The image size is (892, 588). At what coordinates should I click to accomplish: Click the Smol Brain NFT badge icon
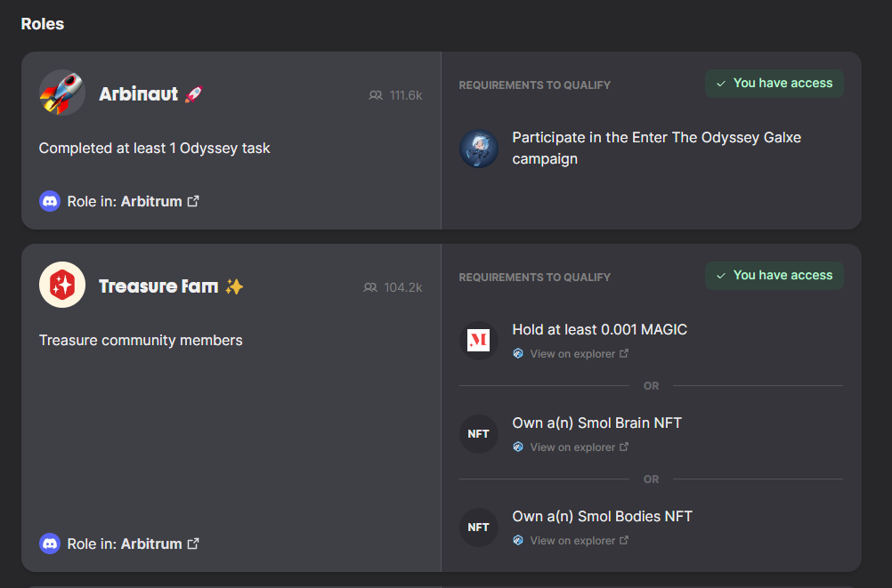pyautogui.click(x=479, y=434)
